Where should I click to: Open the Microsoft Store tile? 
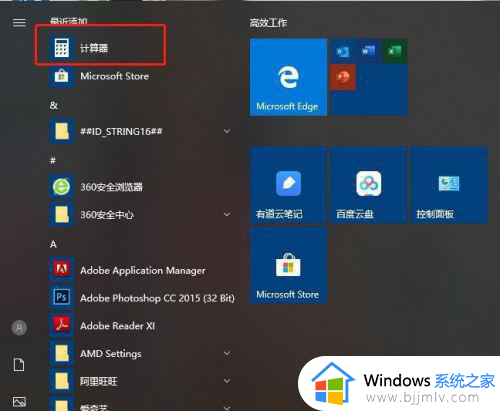288,266
